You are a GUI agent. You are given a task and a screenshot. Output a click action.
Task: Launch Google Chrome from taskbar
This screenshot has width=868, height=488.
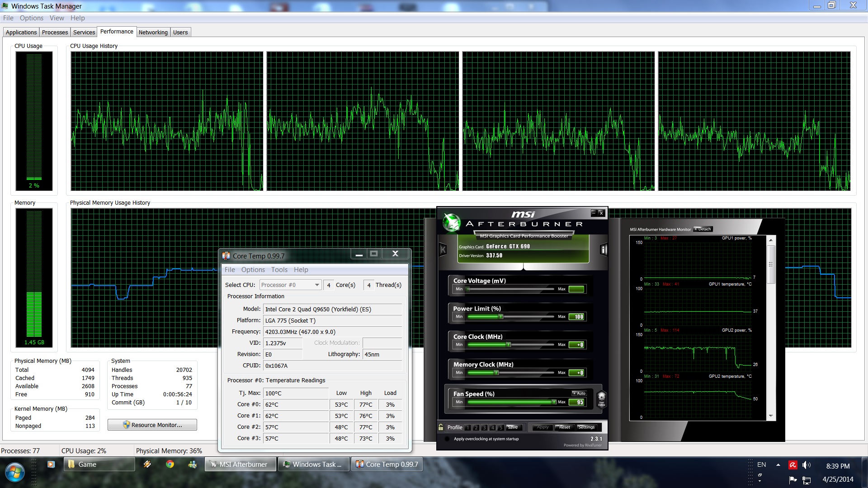point(170,464)
